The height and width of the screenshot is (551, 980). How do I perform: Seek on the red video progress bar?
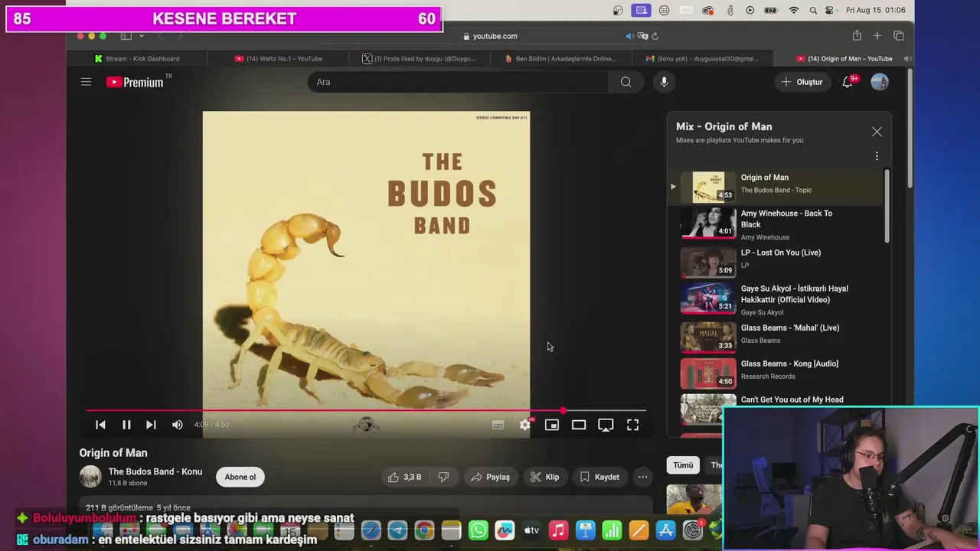click(x=366, y=411)
